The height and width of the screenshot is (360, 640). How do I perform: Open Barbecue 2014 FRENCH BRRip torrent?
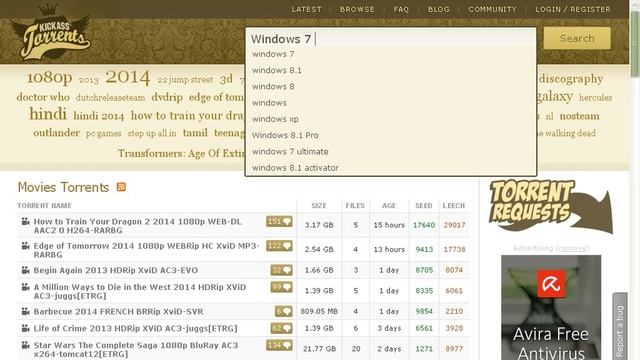coord(118,311)
